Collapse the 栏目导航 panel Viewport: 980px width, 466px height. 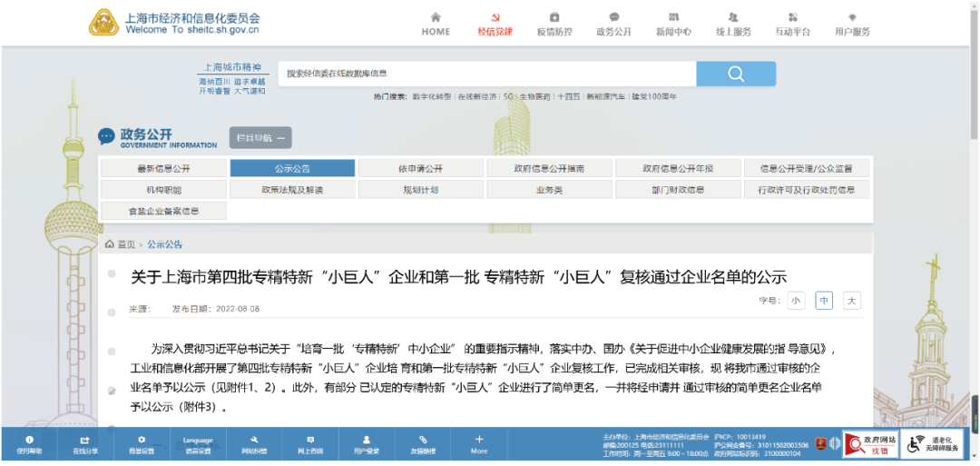point(260,137)
